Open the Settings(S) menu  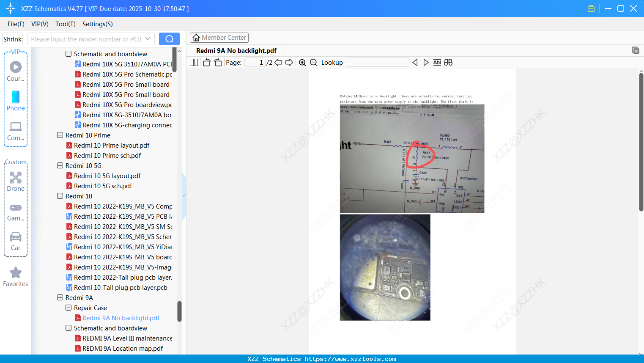[x=98, y=24]
